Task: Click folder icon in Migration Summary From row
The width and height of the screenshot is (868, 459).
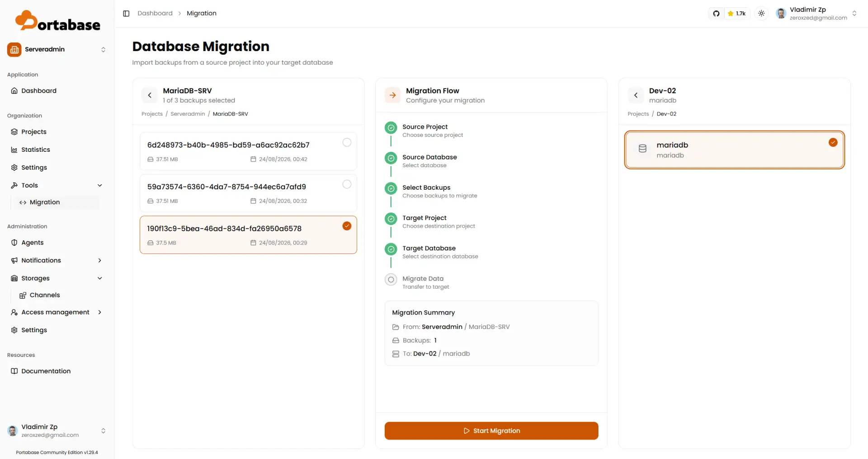Action: pyautogui.click(x=396, y=327)
